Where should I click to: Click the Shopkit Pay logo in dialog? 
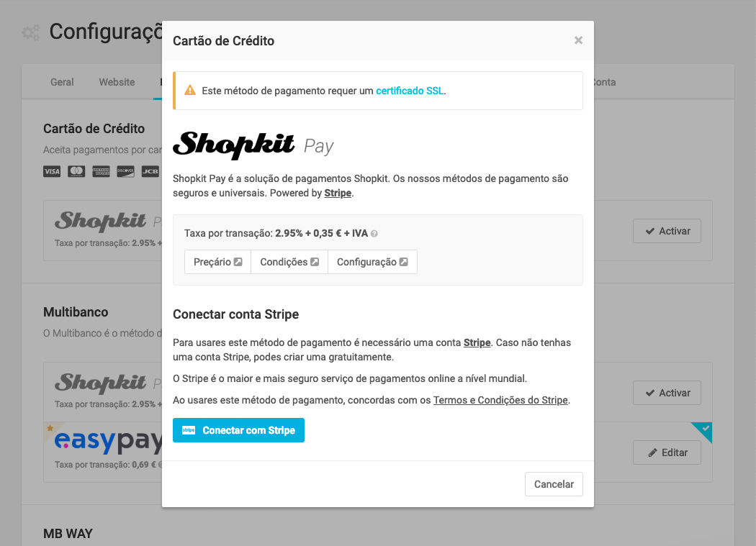point(253,145)
